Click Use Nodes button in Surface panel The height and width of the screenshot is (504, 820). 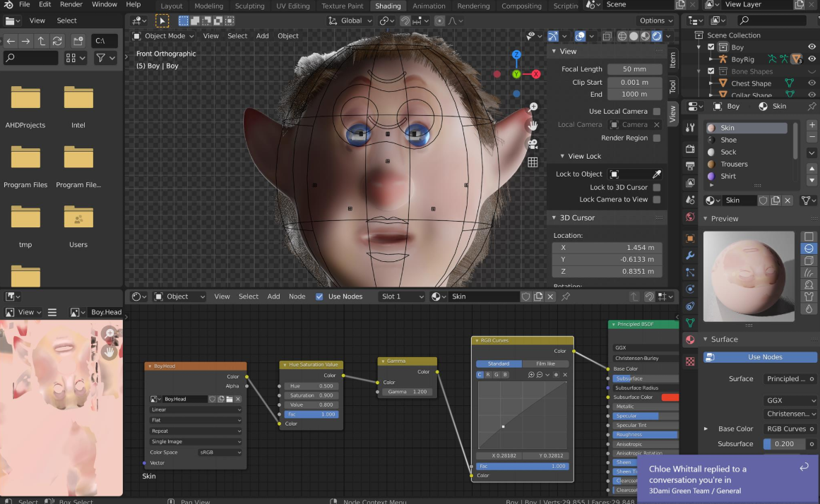click(761, 357)
